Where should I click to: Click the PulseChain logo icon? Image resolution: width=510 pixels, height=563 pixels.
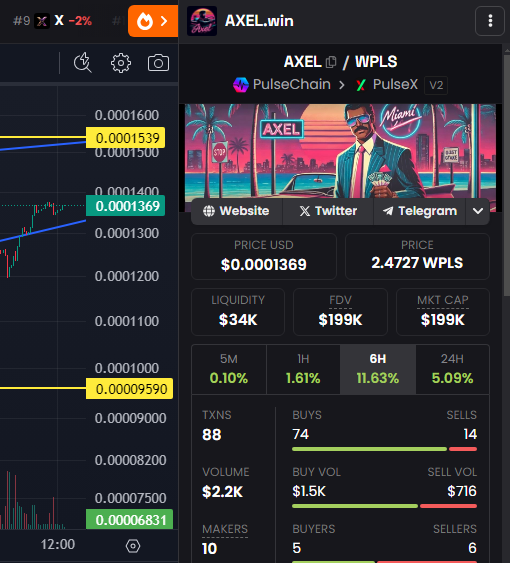241,85
